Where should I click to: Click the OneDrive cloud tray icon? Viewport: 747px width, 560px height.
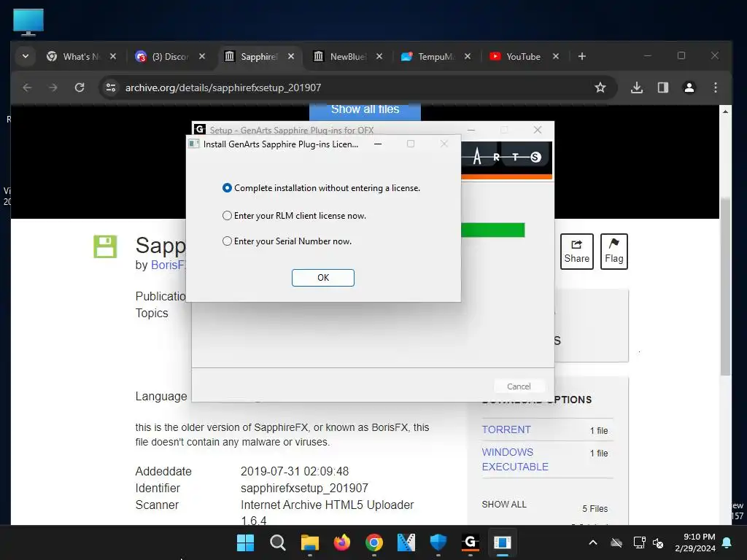pyautogui.click(x=616, y=542)
